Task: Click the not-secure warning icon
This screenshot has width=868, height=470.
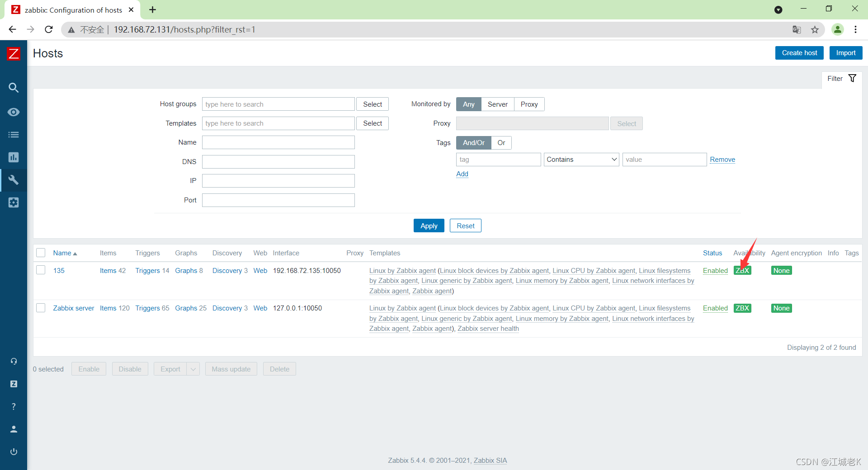Action: point(71,30)
